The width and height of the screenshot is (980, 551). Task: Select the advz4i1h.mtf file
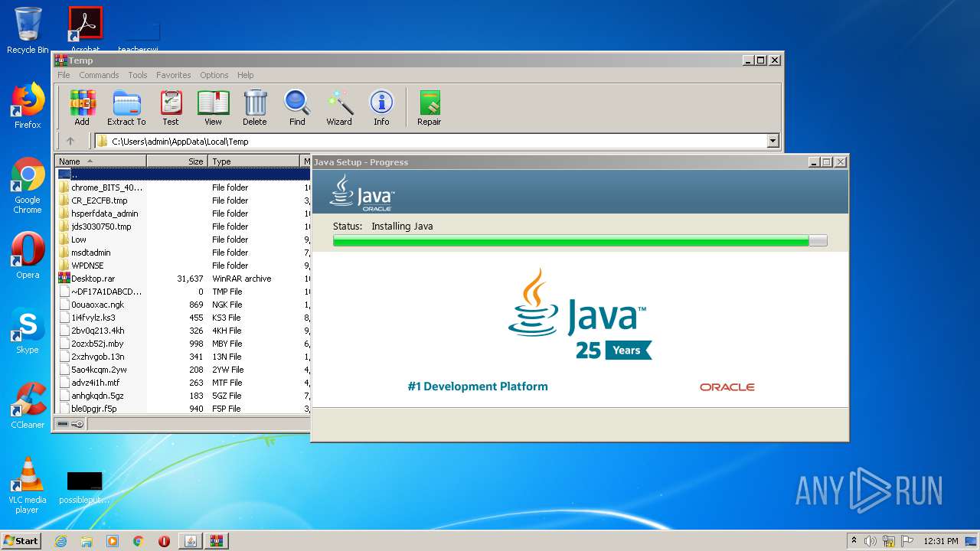(x=182, y=383)
